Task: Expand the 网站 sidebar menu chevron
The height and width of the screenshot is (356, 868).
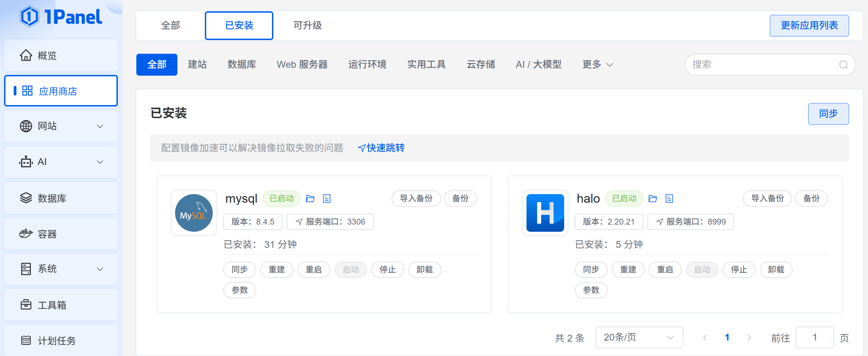Action: click(x=100, y=126)
